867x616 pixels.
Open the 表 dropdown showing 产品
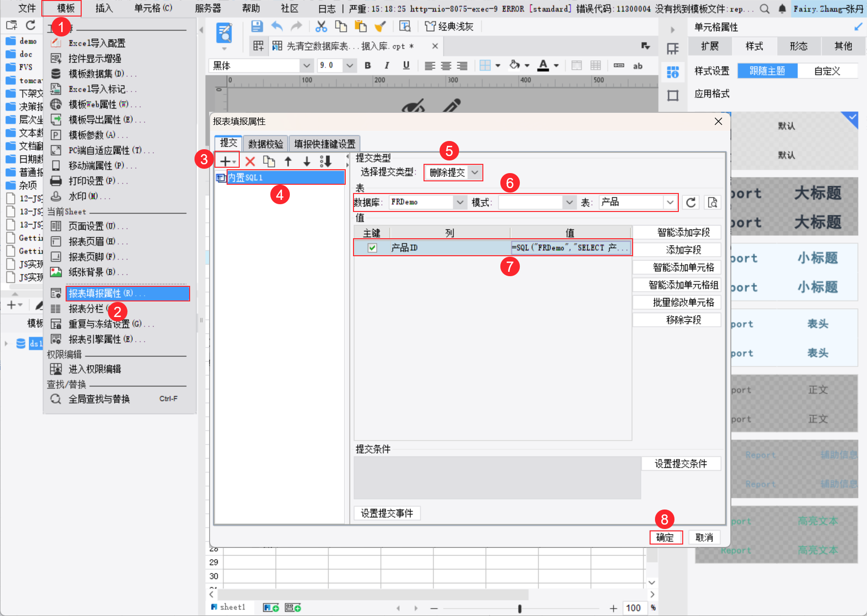[x=670, y=202]
